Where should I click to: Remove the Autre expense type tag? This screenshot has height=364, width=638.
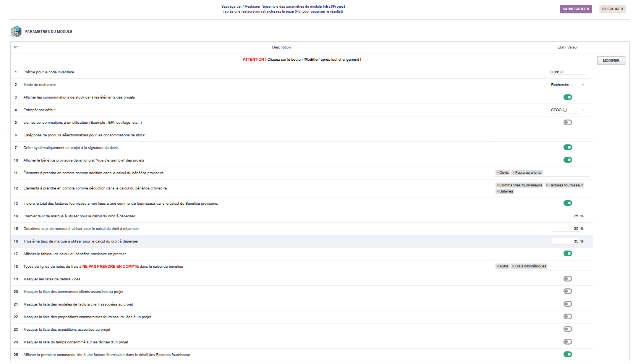(x=497, y=266)
